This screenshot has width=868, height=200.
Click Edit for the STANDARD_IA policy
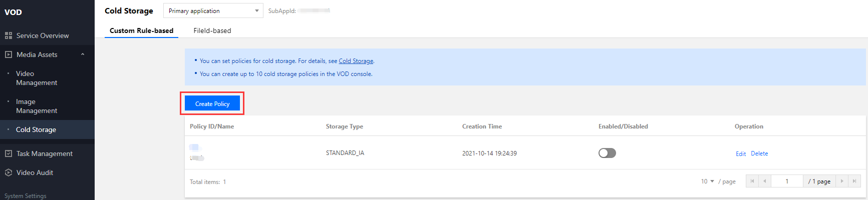(x=741, y=153)
